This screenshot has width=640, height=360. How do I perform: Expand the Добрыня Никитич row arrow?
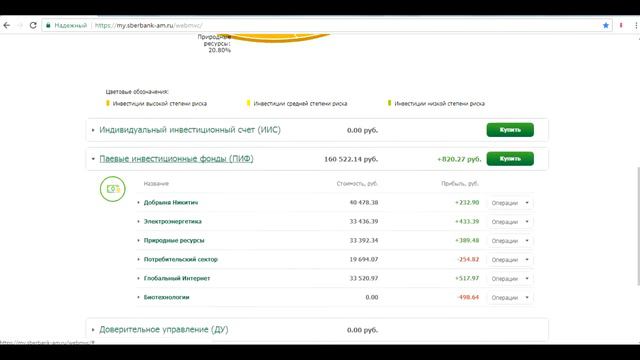pos(138,202)
